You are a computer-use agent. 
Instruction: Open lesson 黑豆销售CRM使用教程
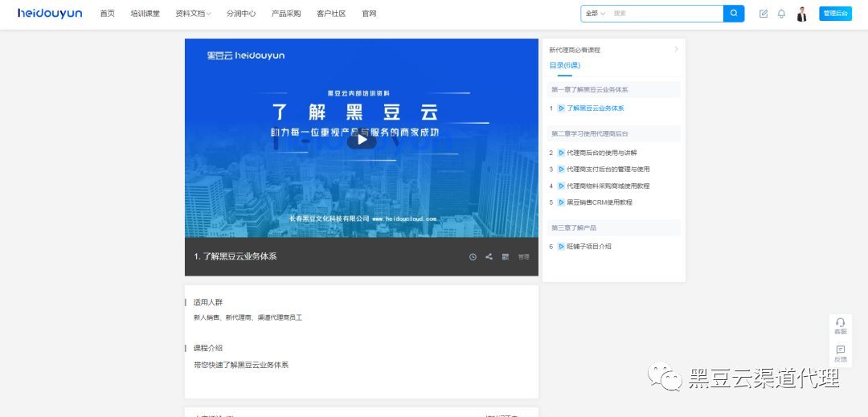(600, 202)
